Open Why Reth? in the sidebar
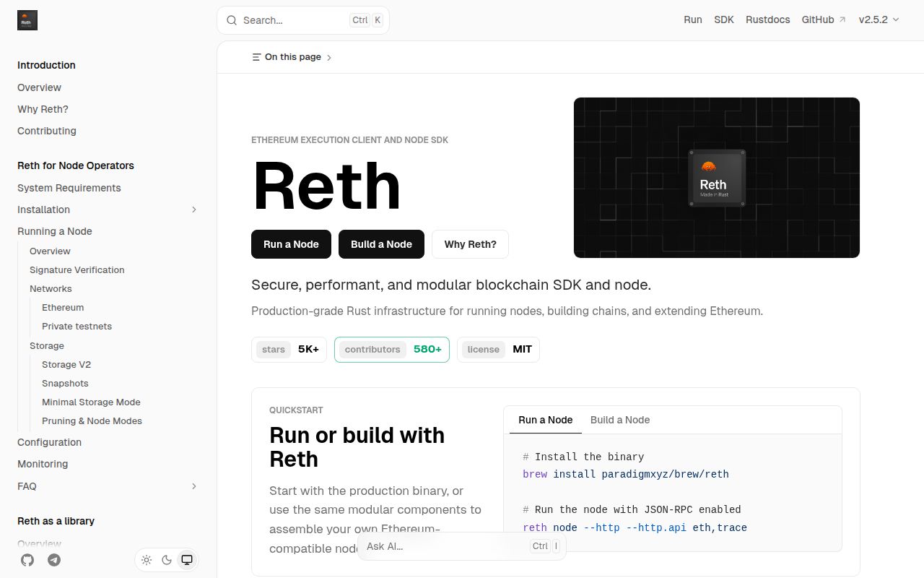 point(43,109)
